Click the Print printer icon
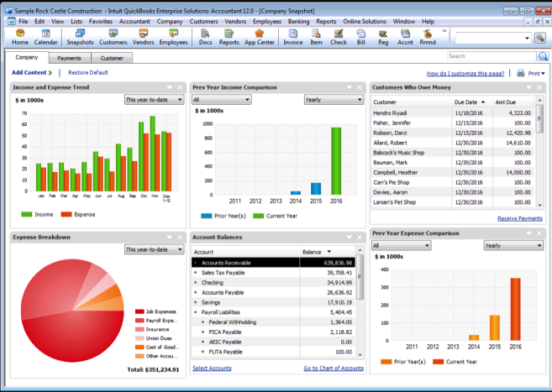This screenshot has height=392, width=552. coord(521,73)
